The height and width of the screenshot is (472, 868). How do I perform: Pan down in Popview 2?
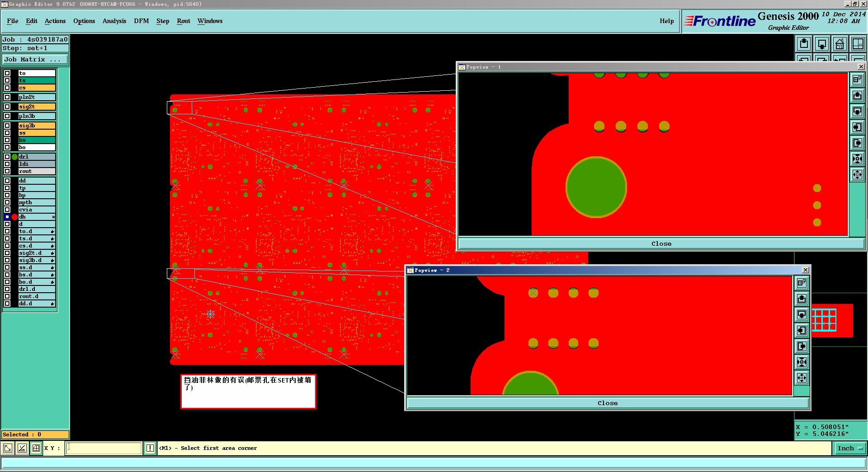click(802, 315)
